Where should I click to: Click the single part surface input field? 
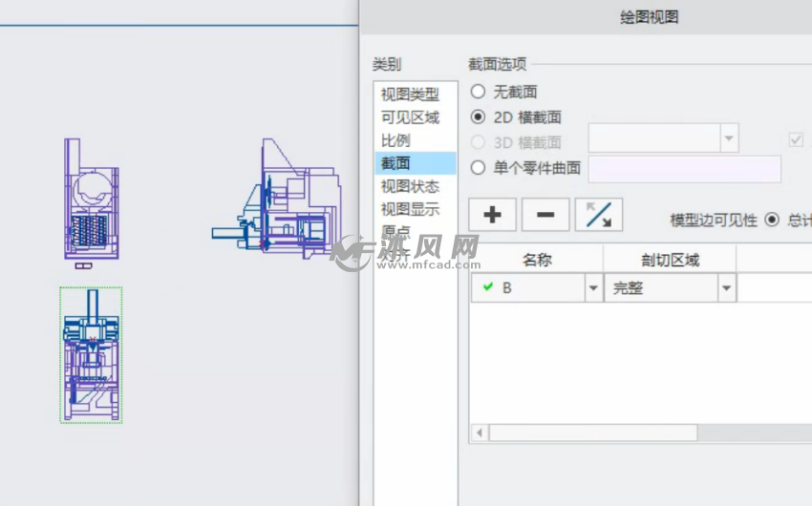[685, 169]
